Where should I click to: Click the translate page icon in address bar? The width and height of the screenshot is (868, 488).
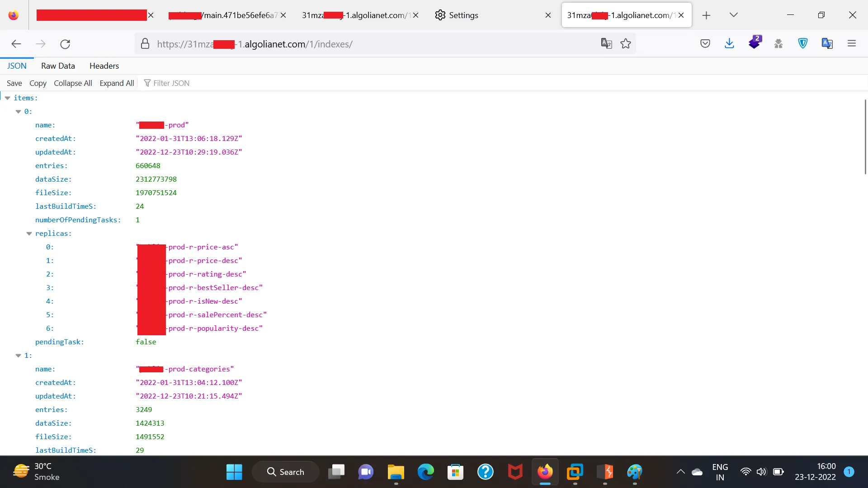[x=606, y=44]
